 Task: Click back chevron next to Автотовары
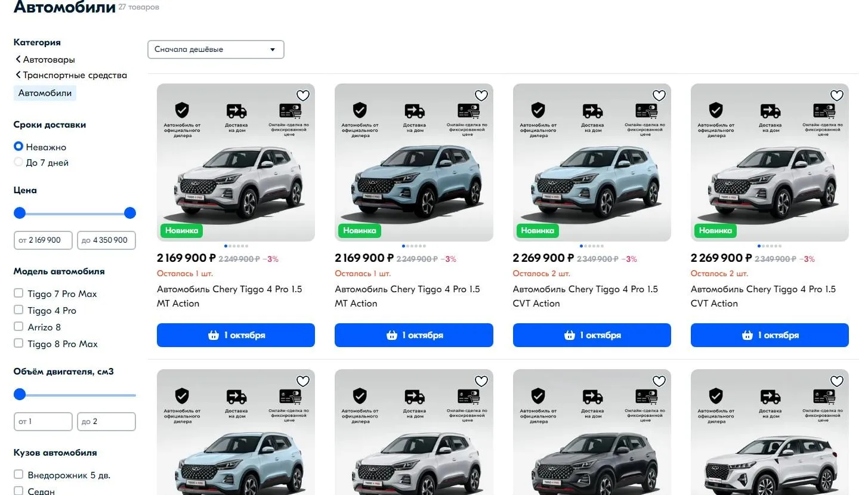coord(18,60)
